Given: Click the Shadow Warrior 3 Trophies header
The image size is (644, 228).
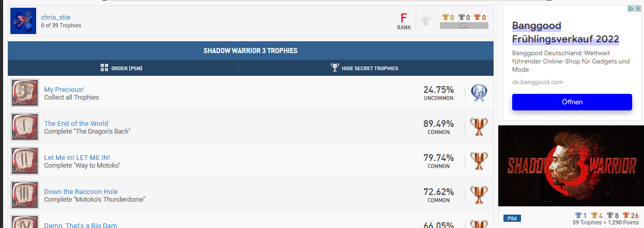Looking at the screenshot, I should click(251, 51).
